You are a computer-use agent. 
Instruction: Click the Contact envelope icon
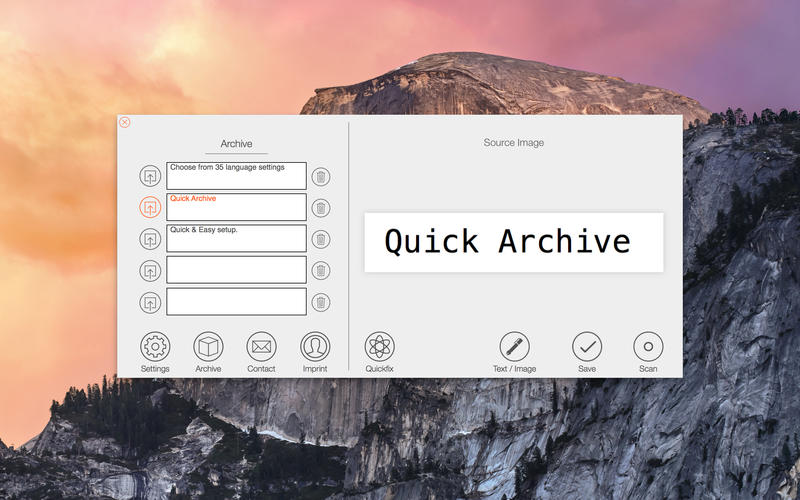pyautogui.click(x=261, y=347)
